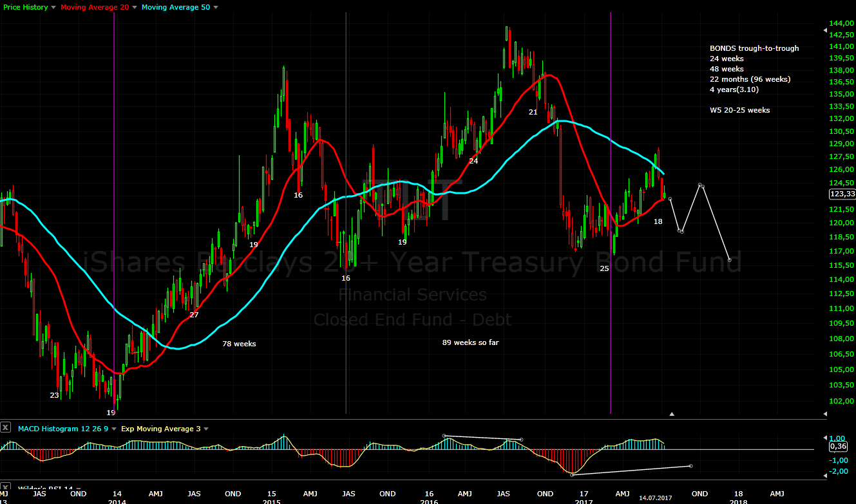Open the Price History dropdown
The image size is (856, 504).
pos(53,7)
